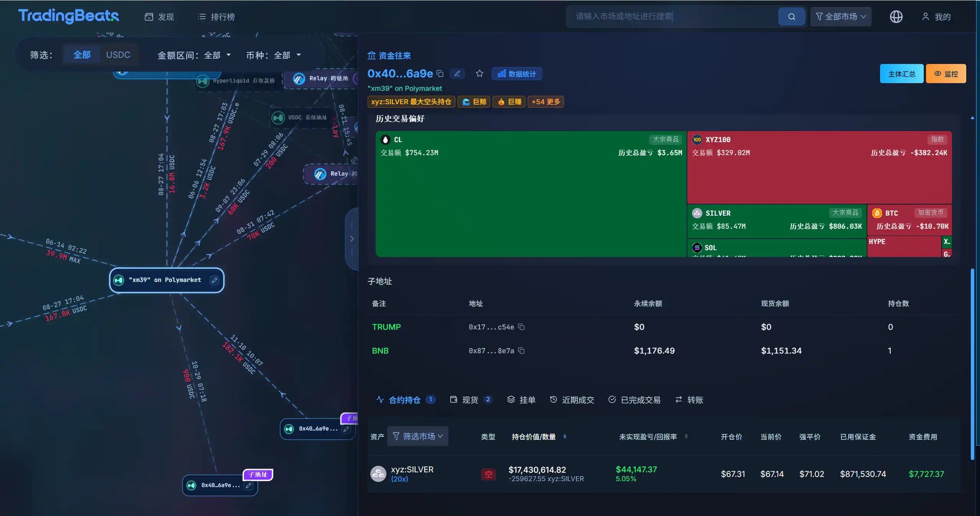Click the 主体汇总 button
This screenshot has width=980, height=516.
[x=901, y=74]
